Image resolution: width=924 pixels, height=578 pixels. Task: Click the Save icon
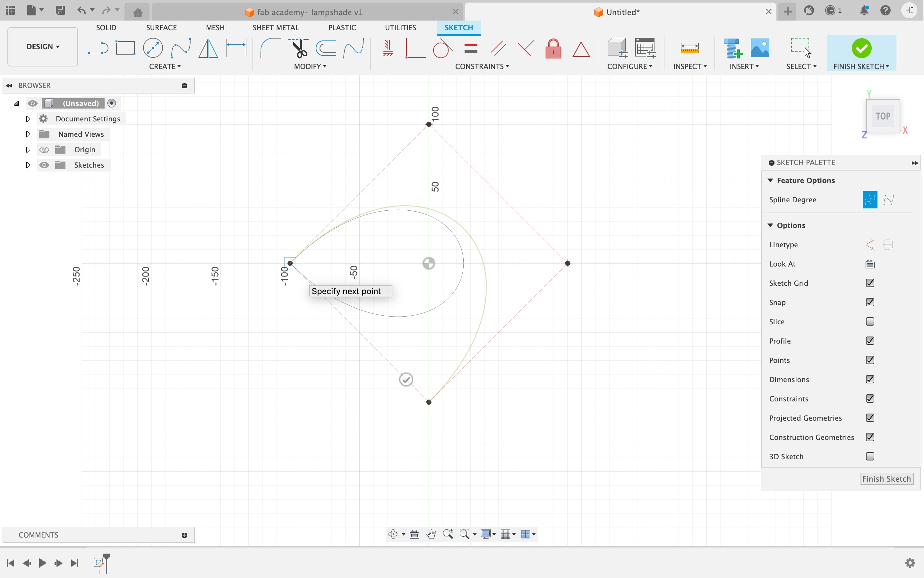tap(60, 10)
